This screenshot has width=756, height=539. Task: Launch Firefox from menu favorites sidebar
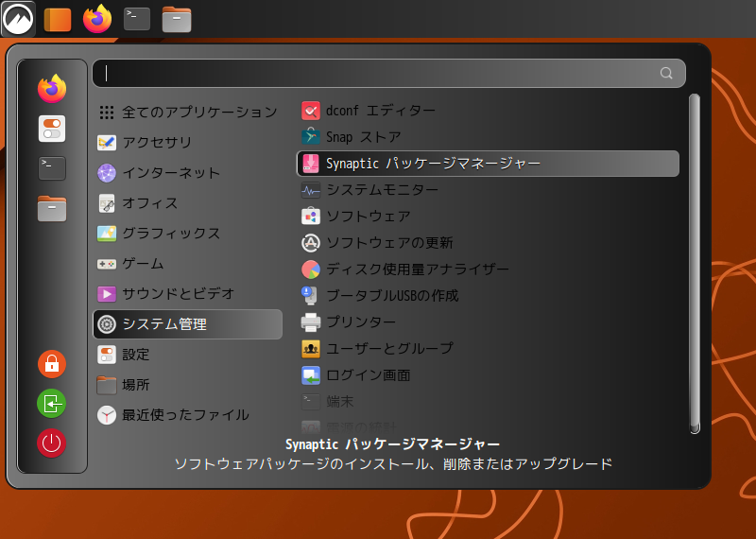pyautogui.click(x=52, y=89)
